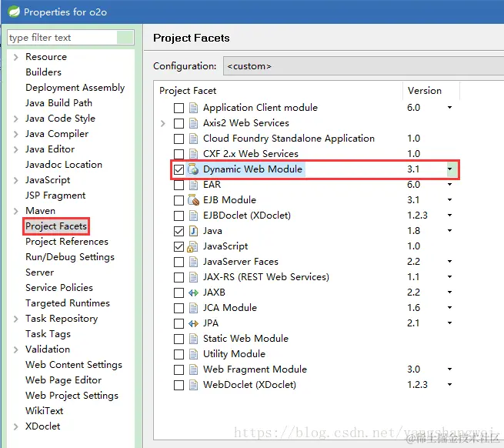Viewport: 504px width, 448px height.
Task: Expand the Axis2 Web Services facet row
Action: click(x=163, y=123)
